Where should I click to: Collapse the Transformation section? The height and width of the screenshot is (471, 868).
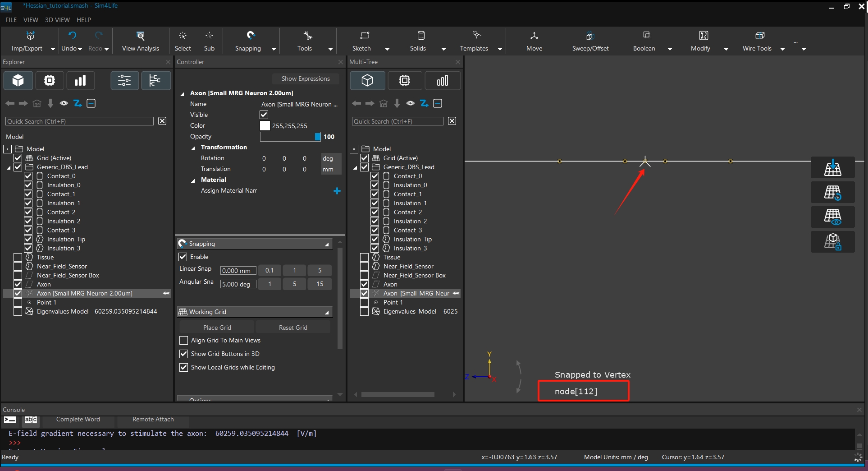[x=193, y=148]
